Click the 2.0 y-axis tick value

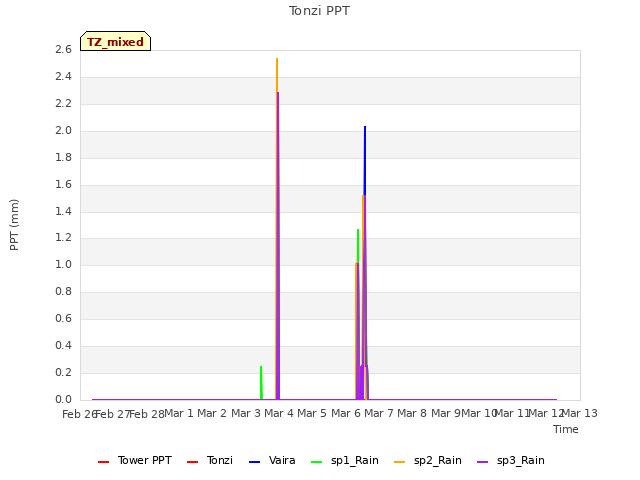pos(63,131)
